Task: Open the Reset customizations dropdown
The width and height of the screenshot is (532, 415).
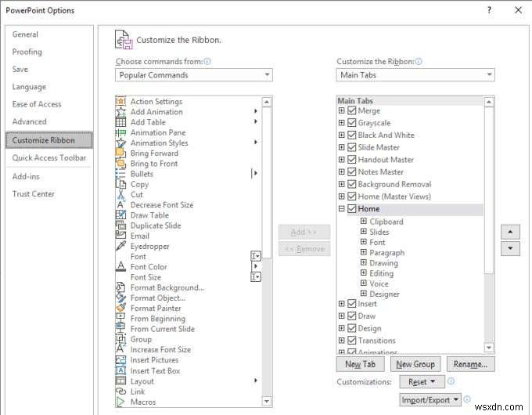Action: coord(422,381)
